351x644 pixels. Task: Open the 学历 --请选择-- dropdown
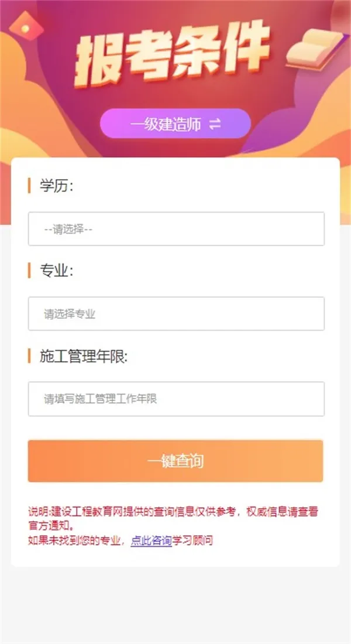(176, 229)
